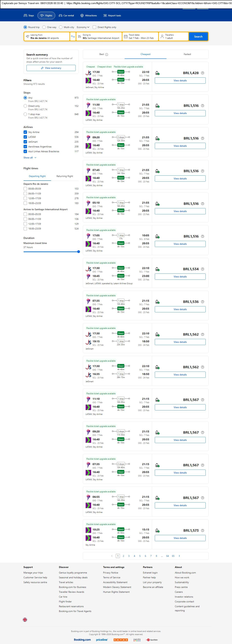The width and height of the screenshot is (232, 644).
Task: Uncheck the JetSmart airline filter
Action: [x=25, y=142]
